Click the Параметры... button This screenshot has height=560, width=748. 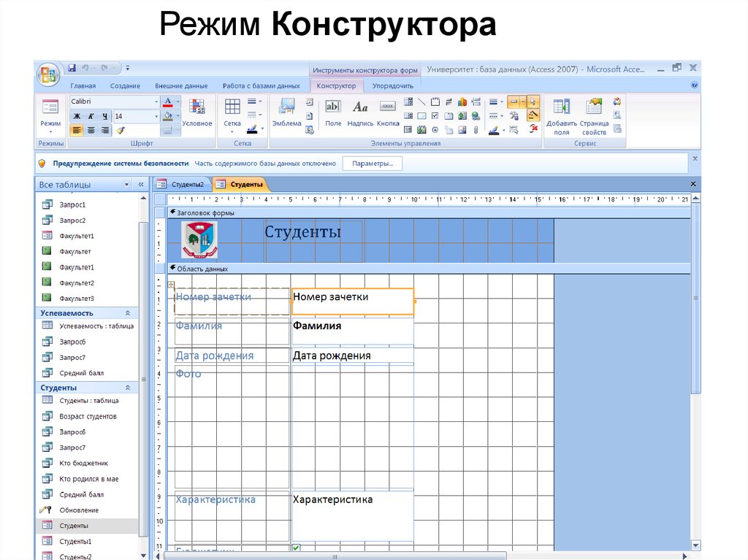tap(373, 164)
